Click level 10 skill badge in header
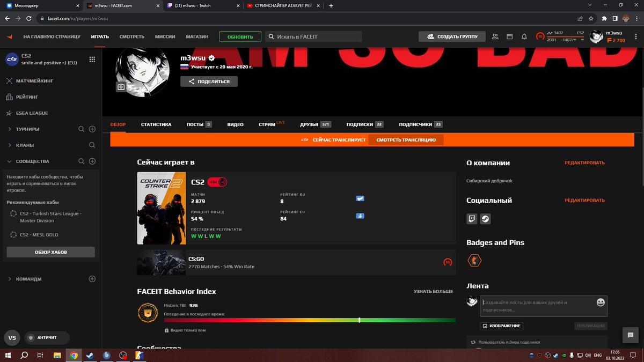 [540, 36]
